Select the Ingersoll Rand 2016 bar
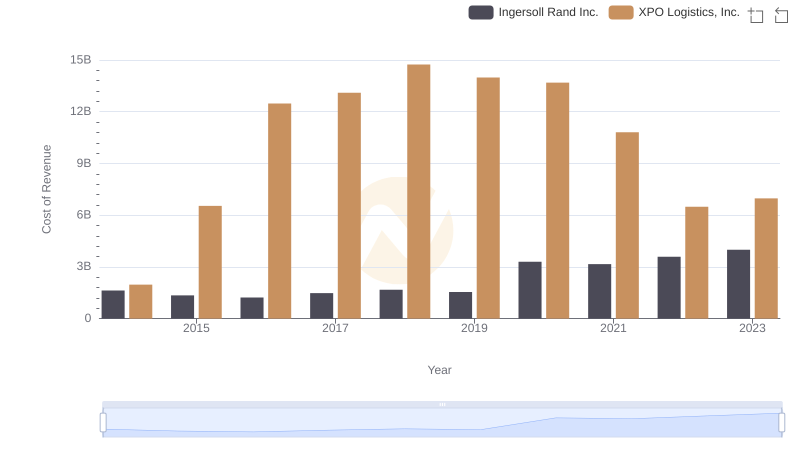Screen dimensions: 800x461 pyautogui.click(x=252, y=308)
